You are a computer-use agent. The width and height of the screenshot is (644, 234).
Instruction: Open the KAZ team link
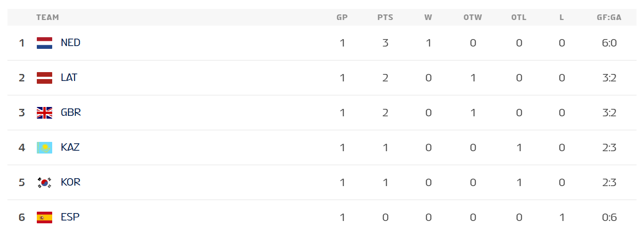coord(70,147)
